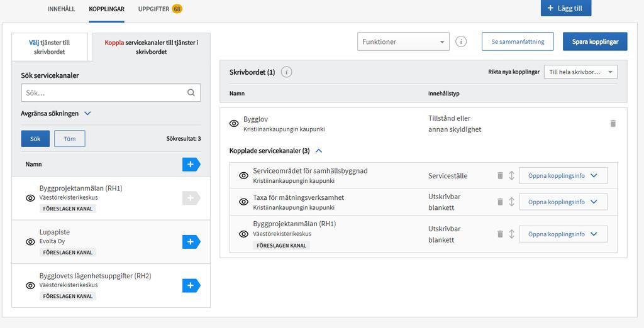
Task: Click disabled plus arrow for Byggprojektanmälan (RH1) result
Action: tap(191, 198)
